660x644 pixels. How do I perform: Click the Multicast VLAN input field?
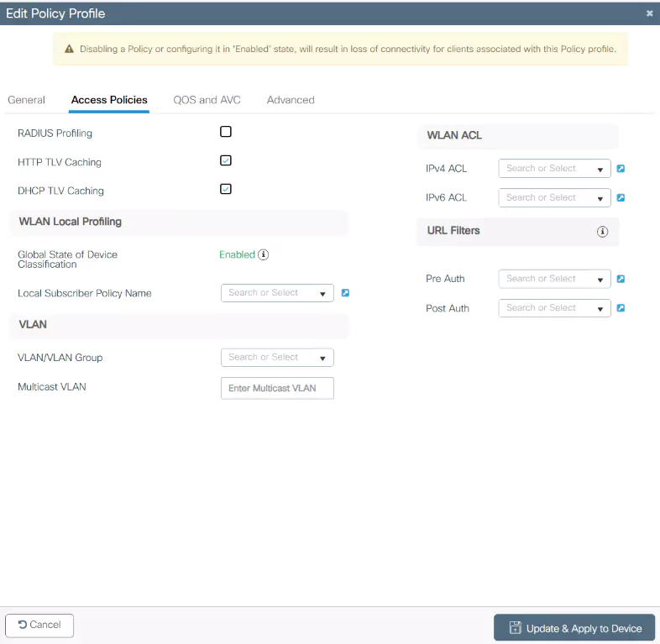coord(277,388)
